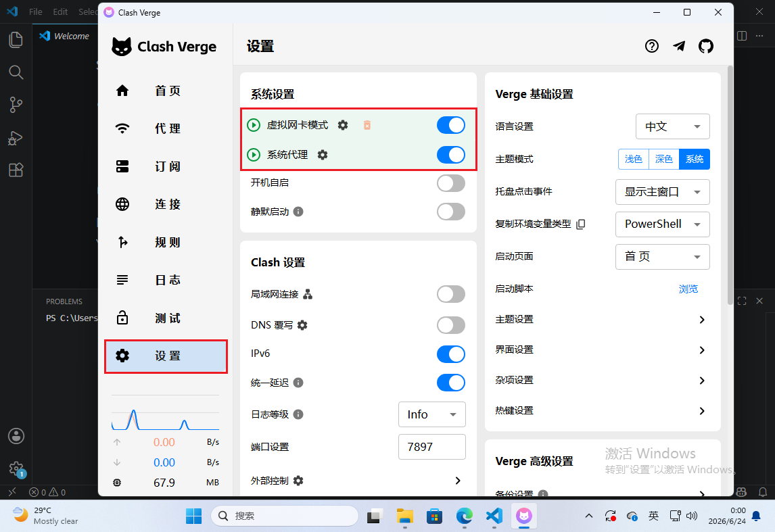775x532 pixels.
Task: Open VS Code Search icon
Action: [16, 72]
